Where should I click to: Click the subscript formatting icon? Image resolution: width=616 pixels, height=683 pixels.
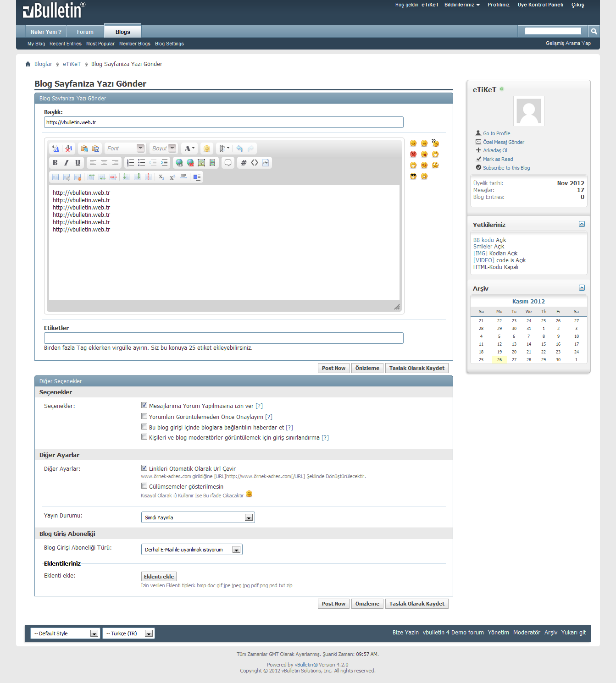point(161,177)
